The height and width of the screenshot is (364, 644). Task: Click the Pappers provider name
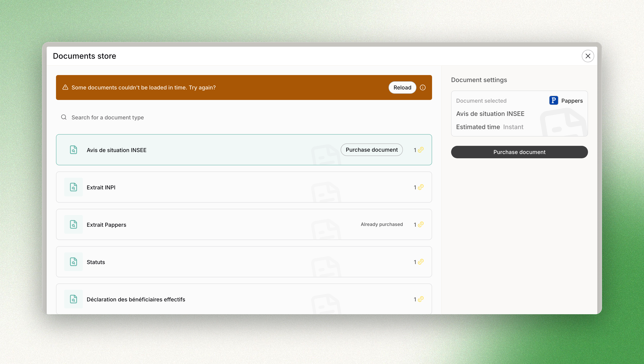click(x=572, y=101)
